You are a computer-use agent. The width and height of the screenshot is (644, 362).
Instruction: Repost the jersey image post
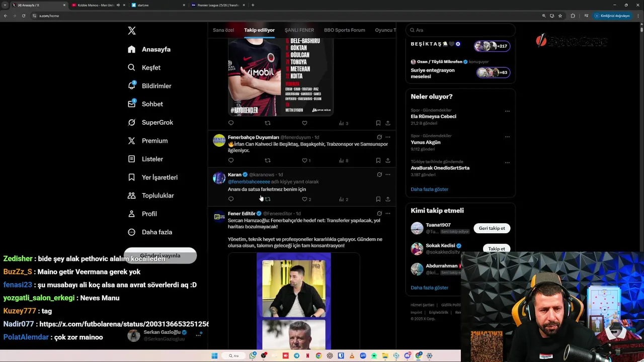click(x=268, y=123)
